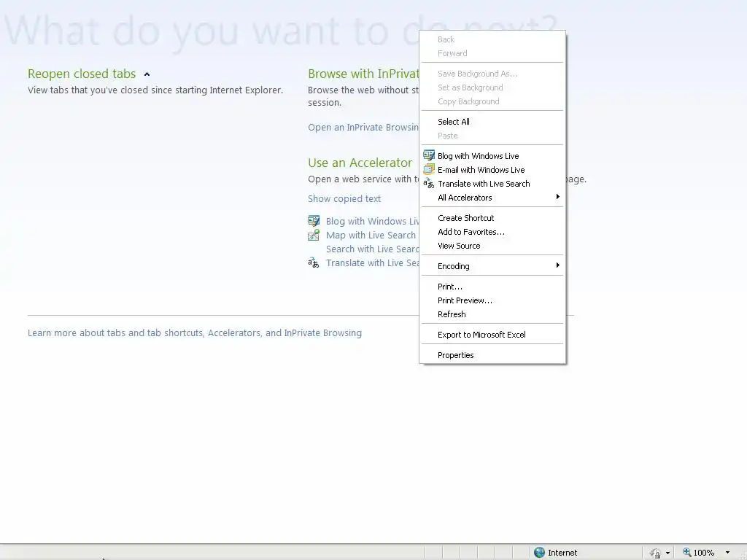Open the Encoding submenu arrow
The width and height of the screenshot is (747, 560).
(557, 265)
